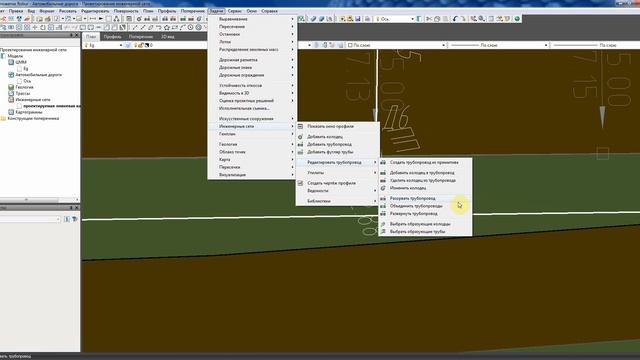Click Облако точек menu item
640x360 pixels.
pyautogui.click(x=252, y=152)
